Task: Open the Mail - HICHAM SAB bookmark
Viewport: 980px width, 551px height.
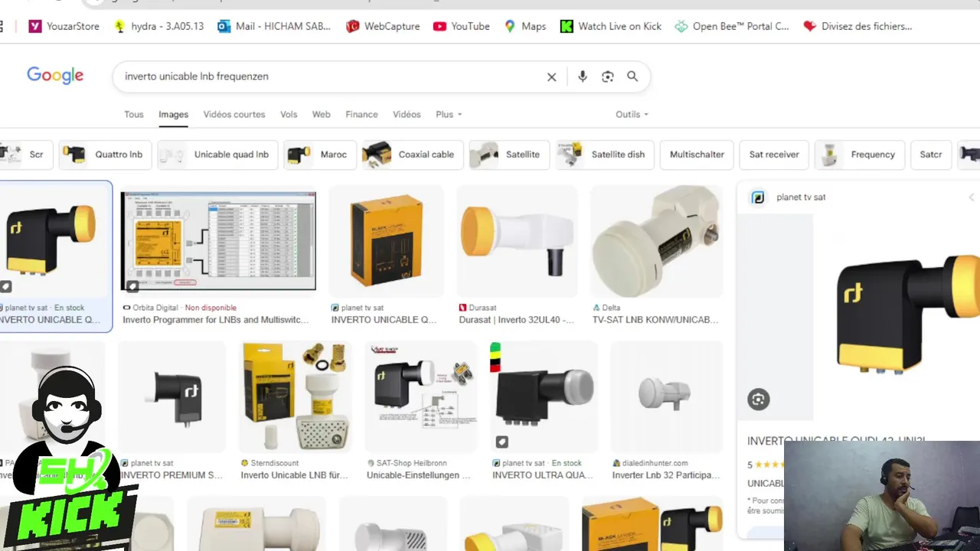Action: 274,26
